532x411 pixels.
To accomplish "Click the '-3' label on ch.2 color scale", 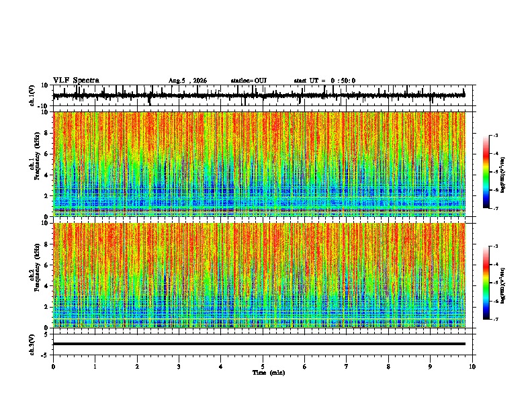I will point(495,246).
